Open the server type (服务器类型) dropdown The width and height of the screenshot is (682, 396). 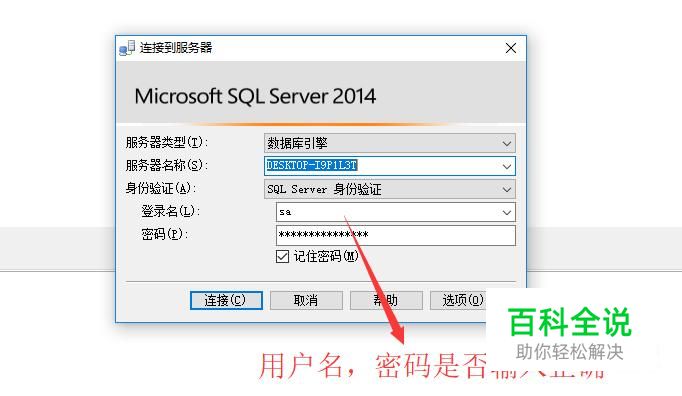[x=390, y=143]
